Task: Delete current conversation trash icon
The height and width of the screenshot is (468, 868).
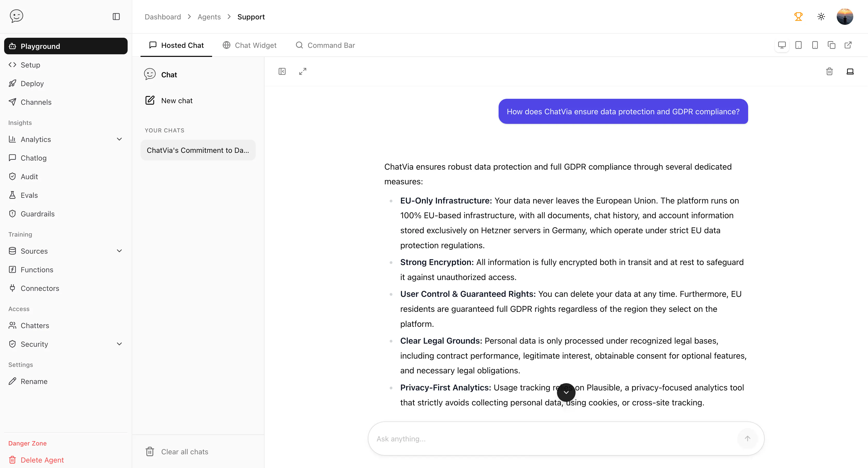Action: [x=829, y=71]
